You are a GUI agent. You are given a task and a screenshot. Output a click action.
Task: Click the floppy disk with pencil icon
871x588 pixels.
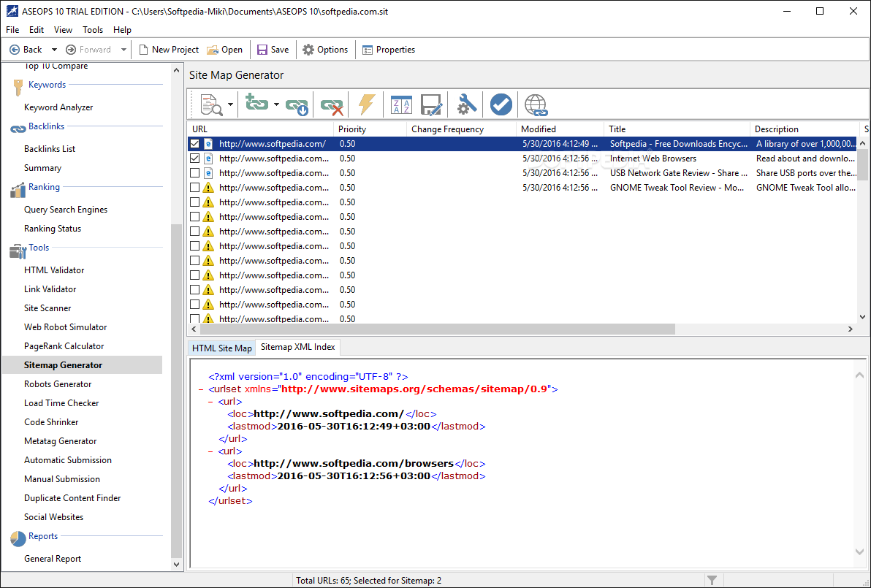(432, 104)
